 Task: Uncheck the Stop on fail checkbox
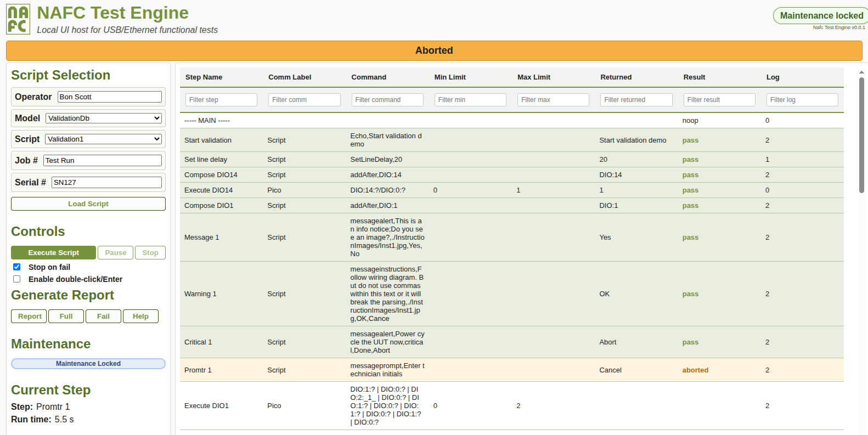pyautogui.click(x=17, y=267)
